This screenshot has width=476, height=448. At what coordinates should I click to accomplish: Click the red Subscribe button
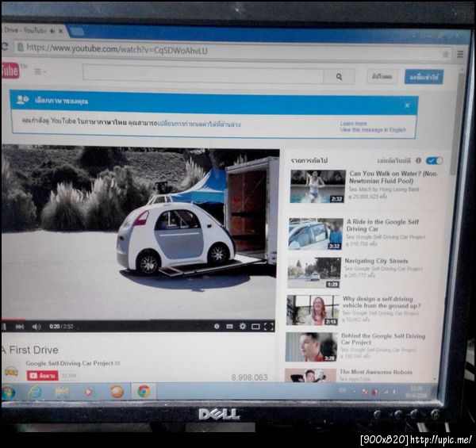pyautogui.click(x=43, y=376)
